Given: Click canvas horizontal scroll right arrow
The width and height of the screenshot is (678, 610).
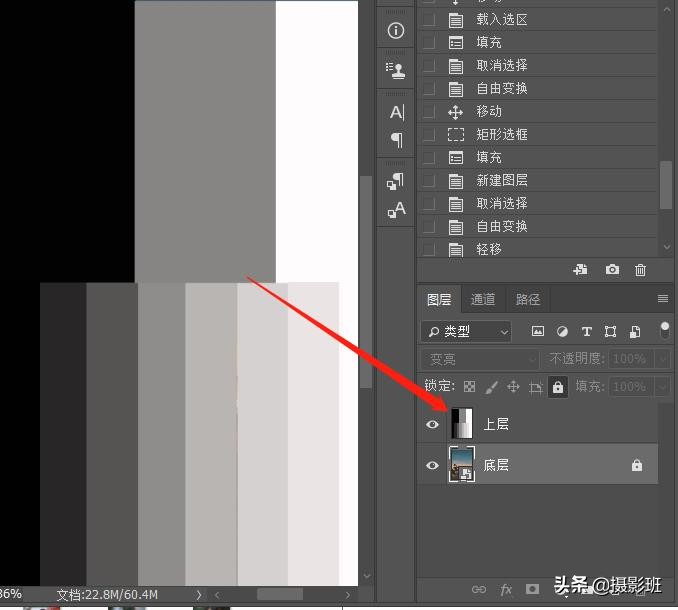Looking at the screenshot, I should point(348,595).
